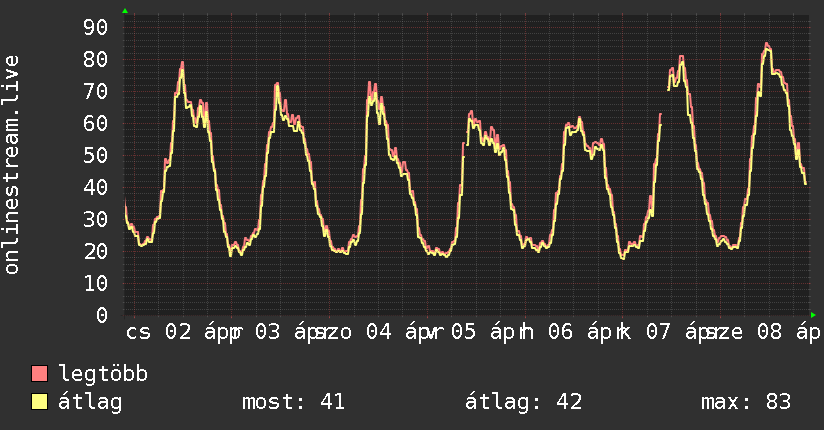Click the 30 y-axis label
824x430 pixels.
pyautogui.click(x=95, y=219)
